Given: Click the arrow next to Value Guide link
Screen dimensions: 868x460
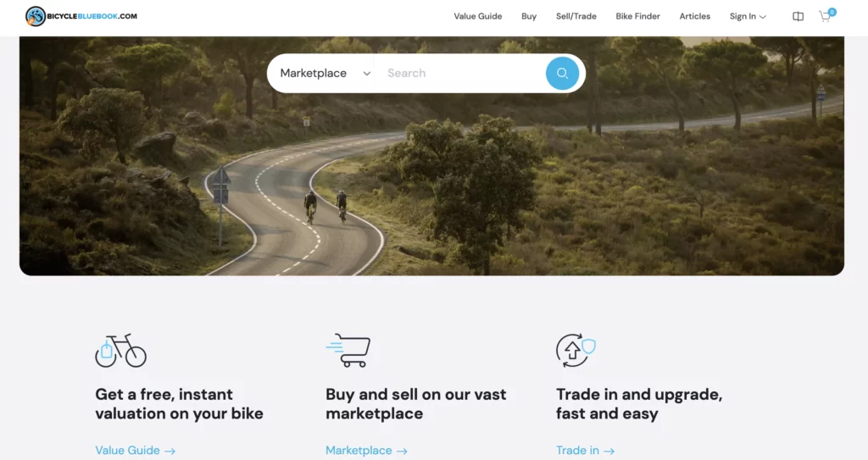Looking at the screenshot, I should click(170, 452).
